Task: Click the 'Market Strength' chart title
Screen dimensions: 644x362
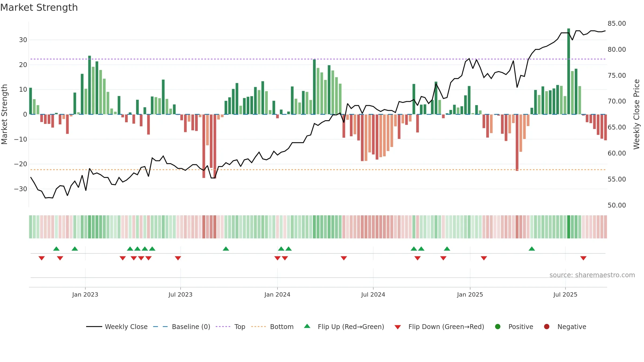Action: click(39, 8)
